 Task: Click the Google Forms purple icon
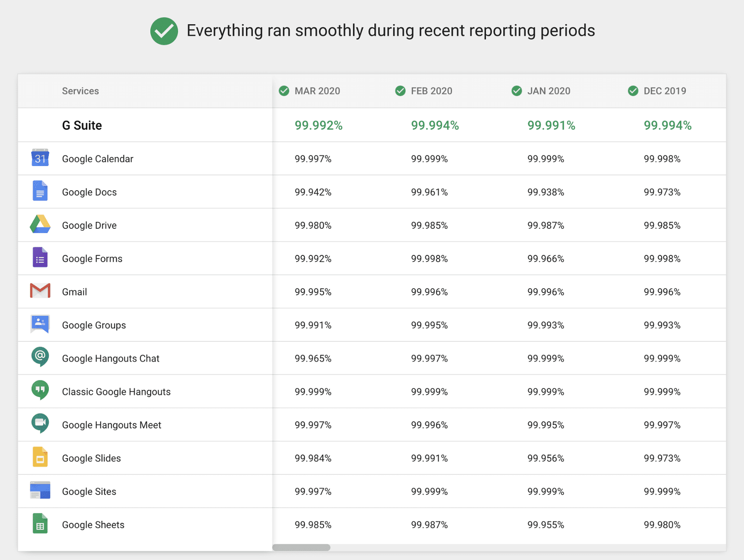[x=40, y=258]
